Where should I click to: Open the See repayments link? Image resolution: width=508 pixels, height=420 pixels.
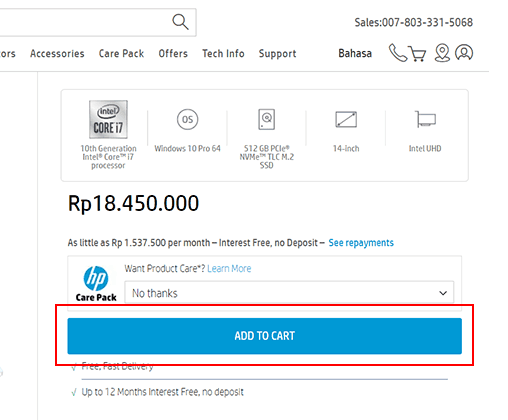point(361,243)
